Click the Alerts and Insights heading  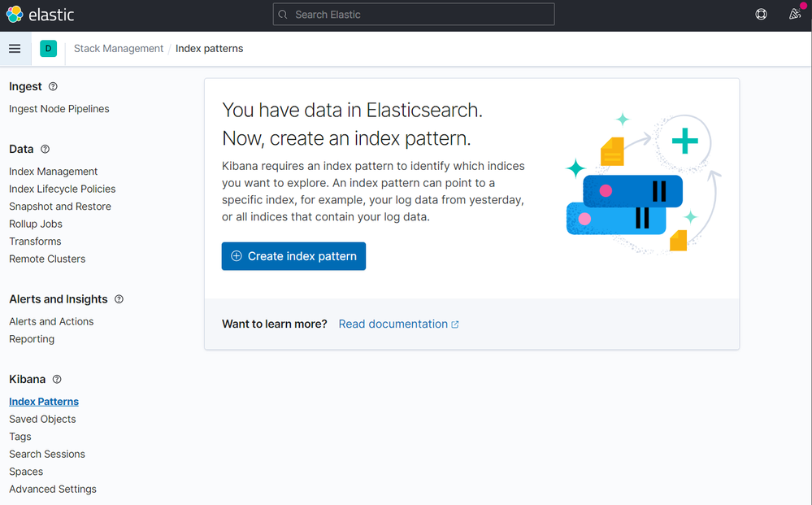click(59, 299)
